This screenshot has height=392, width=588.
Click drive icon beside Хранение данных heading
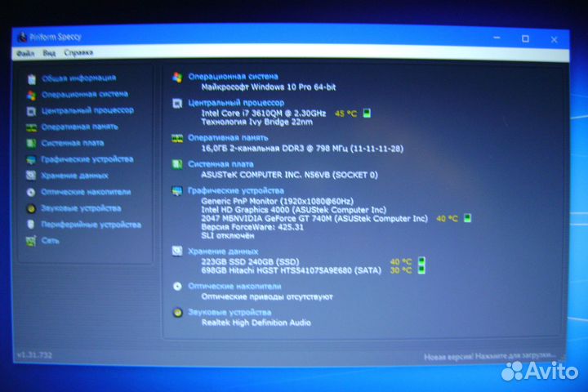[177, 251]
